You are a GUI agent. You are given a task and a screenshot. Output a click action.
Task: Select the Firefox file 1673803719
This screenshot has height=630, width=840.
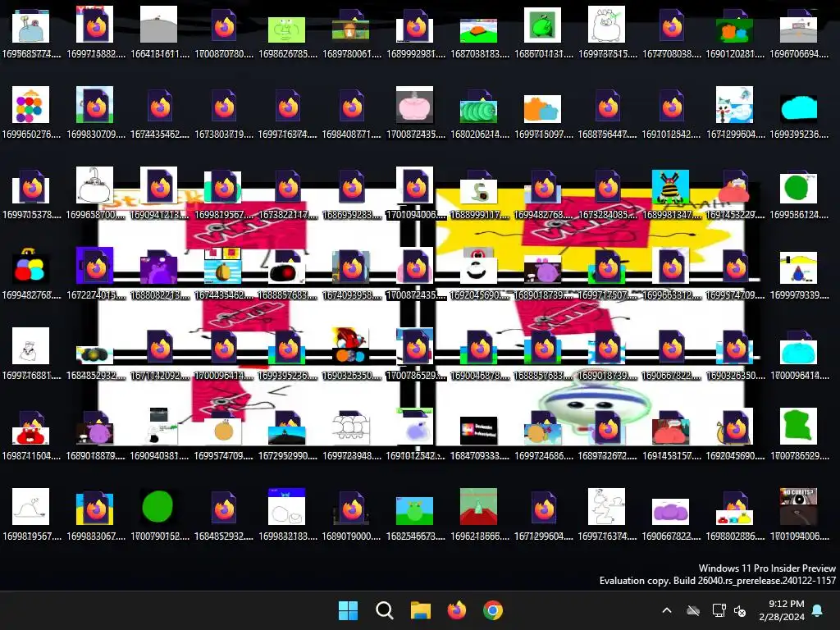(223, 113)
